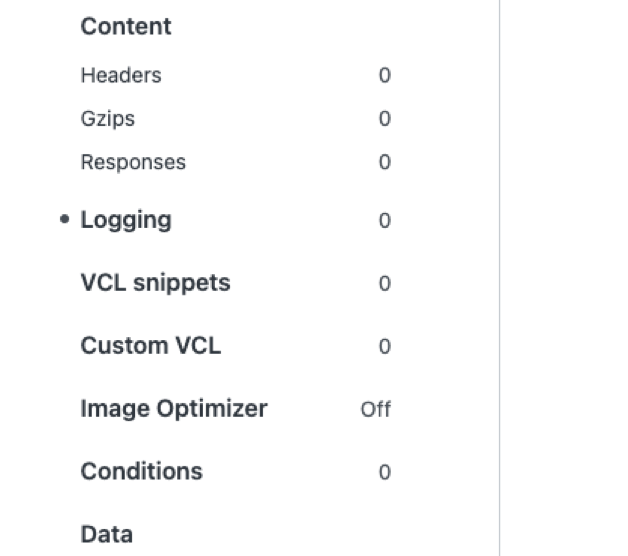
Task: Select Responses in the sidebar
Action: coord(133,162)
